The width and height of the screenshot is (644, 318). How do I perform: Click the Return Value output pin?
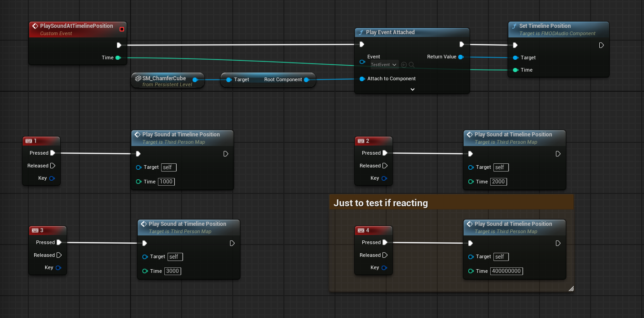click(x=461, y=57)
